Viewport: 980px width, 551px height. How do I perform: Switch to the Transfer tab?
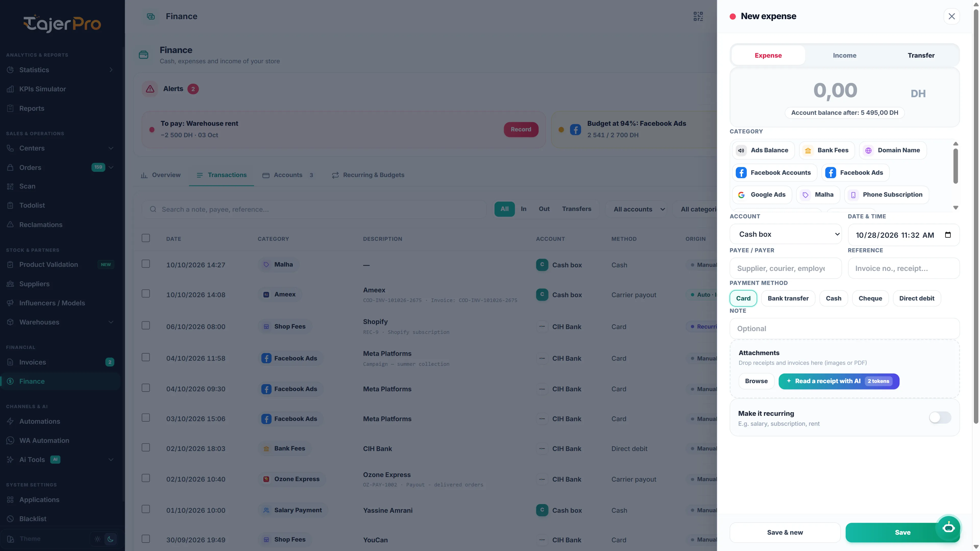pyautogui.click(x=921, y=55)
